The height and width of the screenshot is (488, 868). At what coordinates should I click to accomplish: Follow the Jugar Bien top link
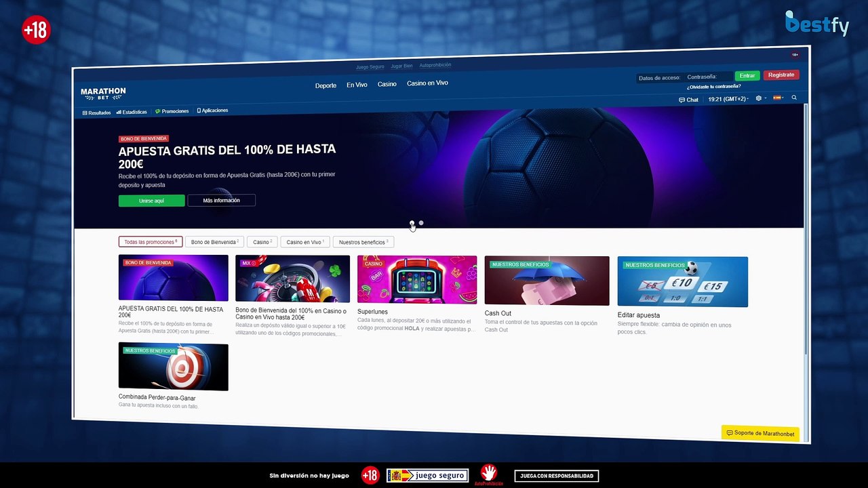point(401,66)
